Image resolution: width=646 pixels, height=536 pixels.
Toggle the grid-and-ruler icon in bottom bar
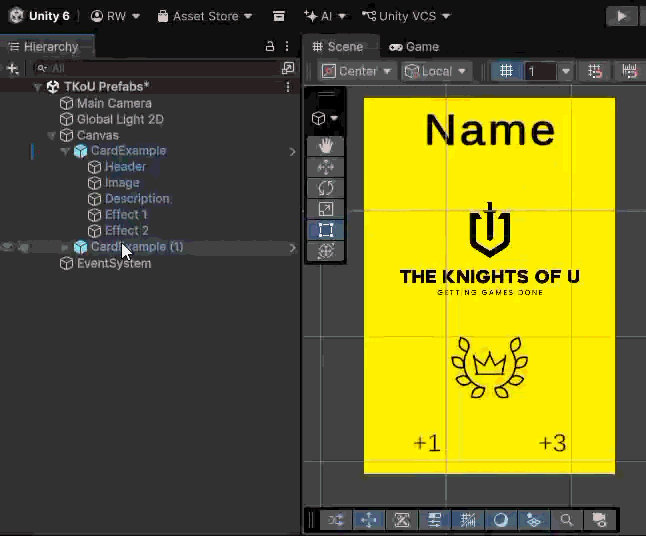pyautogui.click(x=468, y=520)
